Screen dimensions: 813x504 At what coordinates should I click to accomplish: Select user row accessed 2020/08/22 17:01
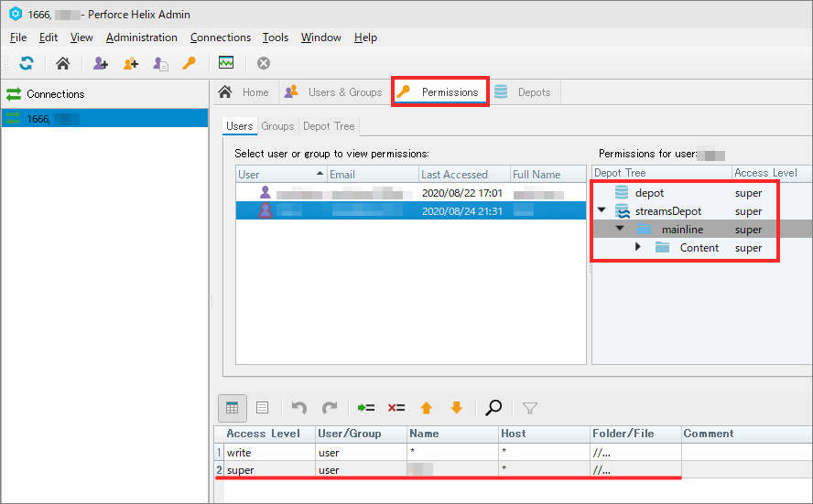pos(411,193)
